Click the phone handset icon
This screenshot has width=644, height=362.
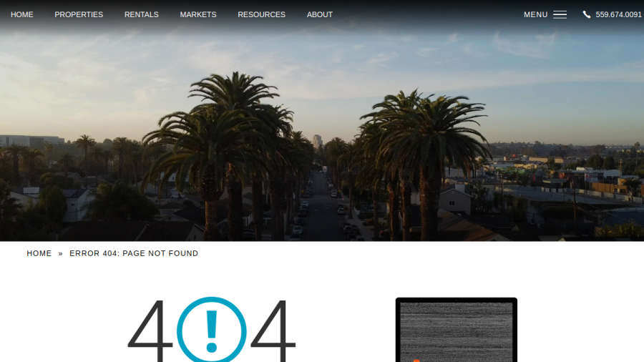tap(587, 15)
